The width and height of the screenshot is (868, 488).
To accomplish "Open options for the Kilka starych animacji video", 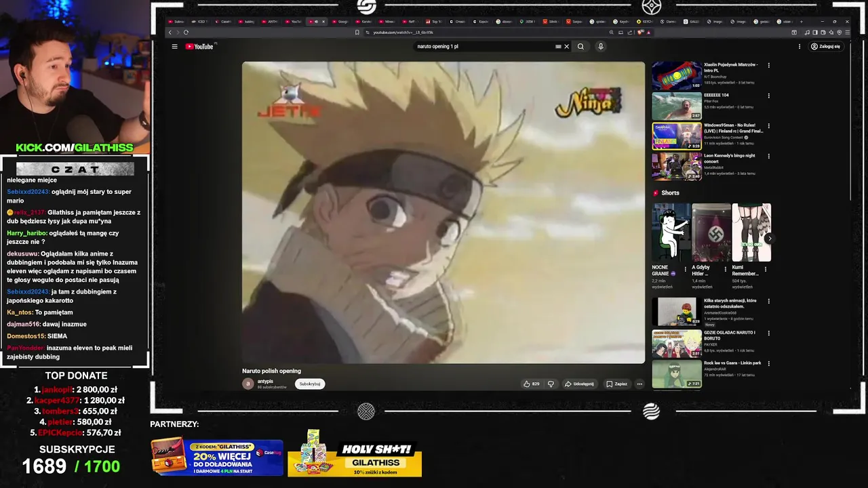I will point(768,302).
